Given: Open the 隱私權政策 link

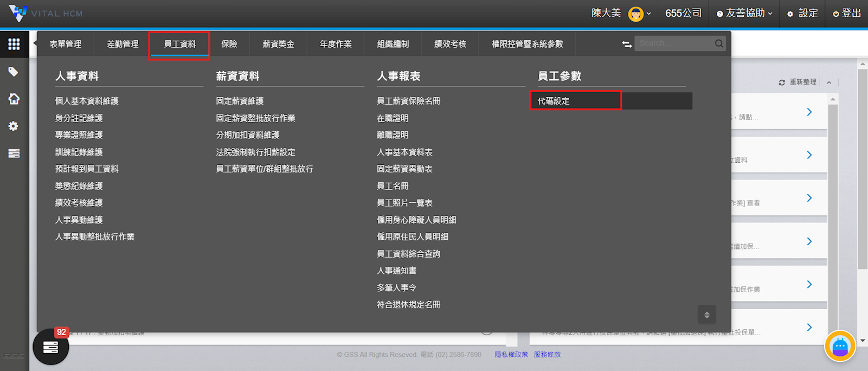Looking at the screenshot, I should [511, 355].
